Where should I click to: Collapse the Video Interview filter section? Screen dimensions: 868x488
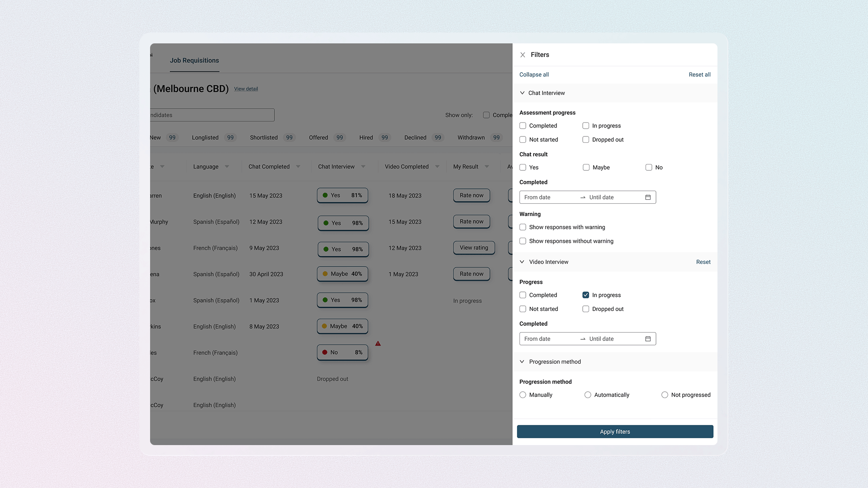(522, 262)
